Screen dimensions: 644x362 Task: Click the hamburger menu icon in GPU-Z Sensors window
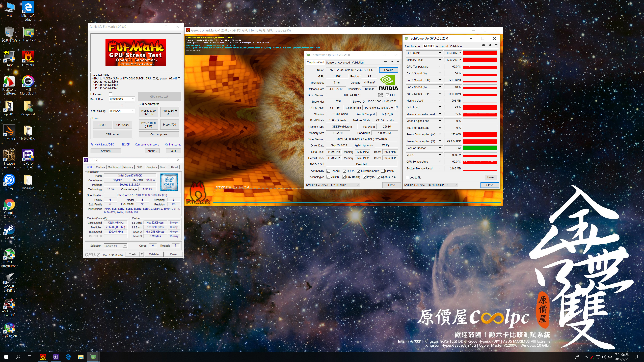click(496, 45)
